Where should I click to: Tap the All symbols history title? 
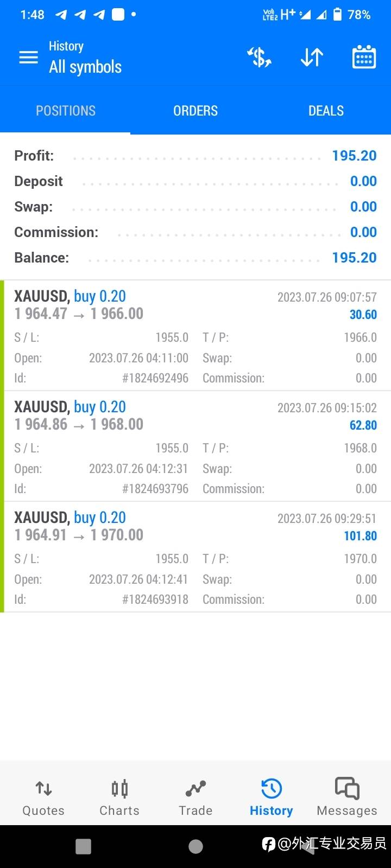point(85,67)
